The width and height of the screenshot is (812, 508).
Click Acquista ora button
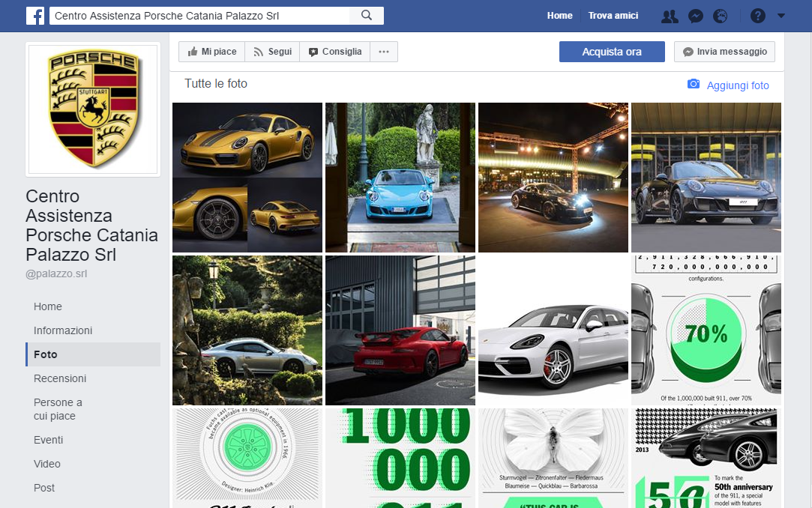612,52
